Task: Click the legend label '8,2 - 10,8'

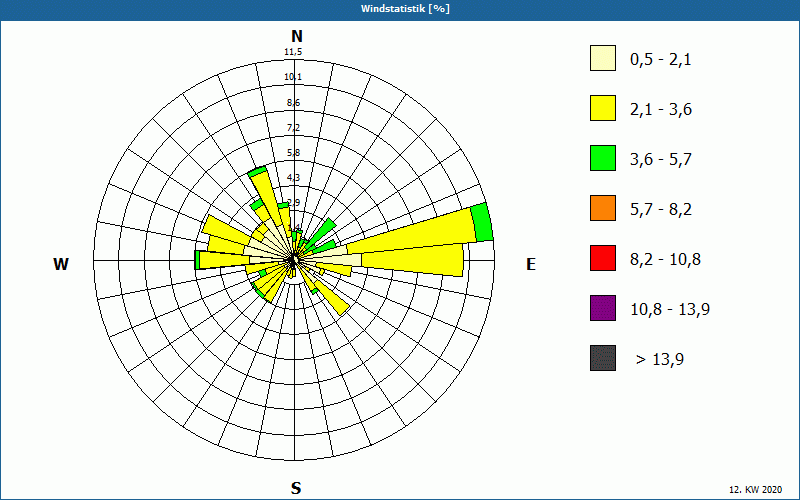Action: (665, 260)
